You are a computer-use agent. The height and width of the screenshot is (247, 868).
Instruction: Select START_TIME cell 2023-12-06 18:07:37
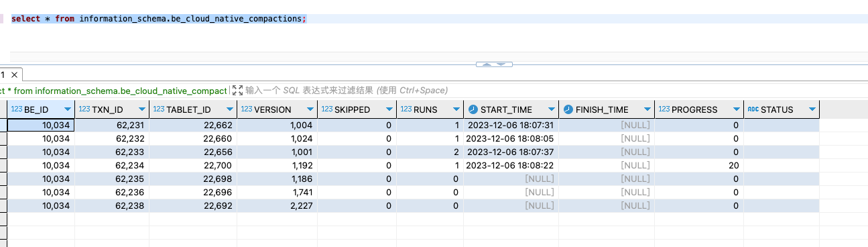[x=511, y=152]
